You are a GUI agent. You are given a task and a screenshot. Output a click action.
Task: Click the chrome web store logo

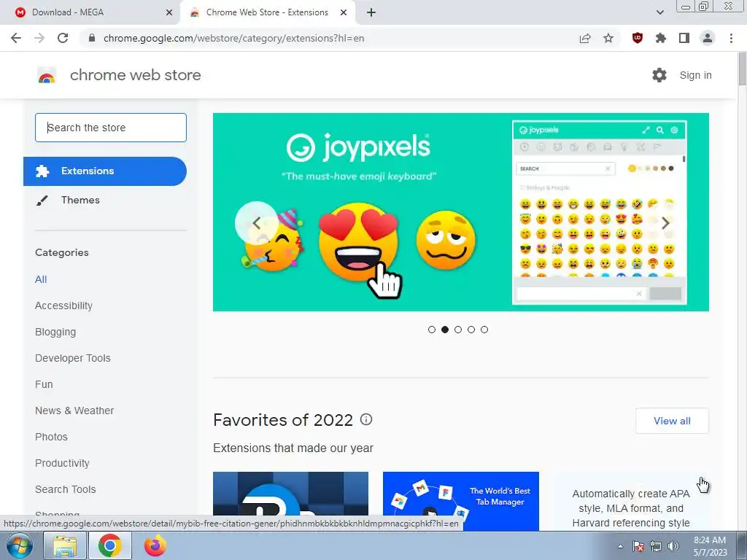[x=47, y=75]
